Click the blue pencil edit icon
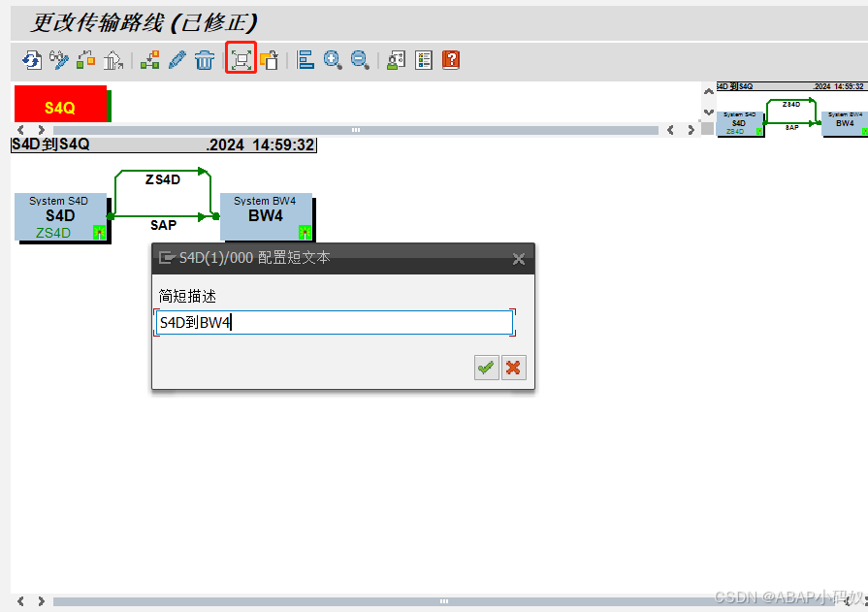 tap(177, 60)
